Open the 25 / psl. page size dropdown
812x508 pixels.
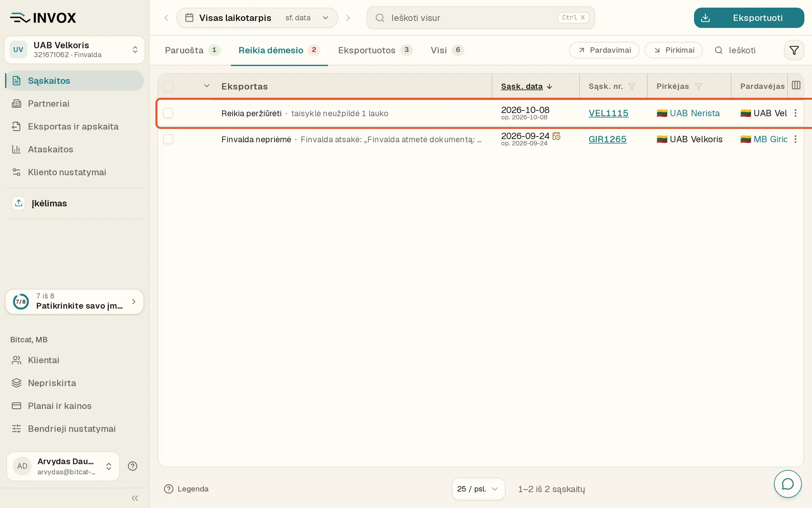478,489
